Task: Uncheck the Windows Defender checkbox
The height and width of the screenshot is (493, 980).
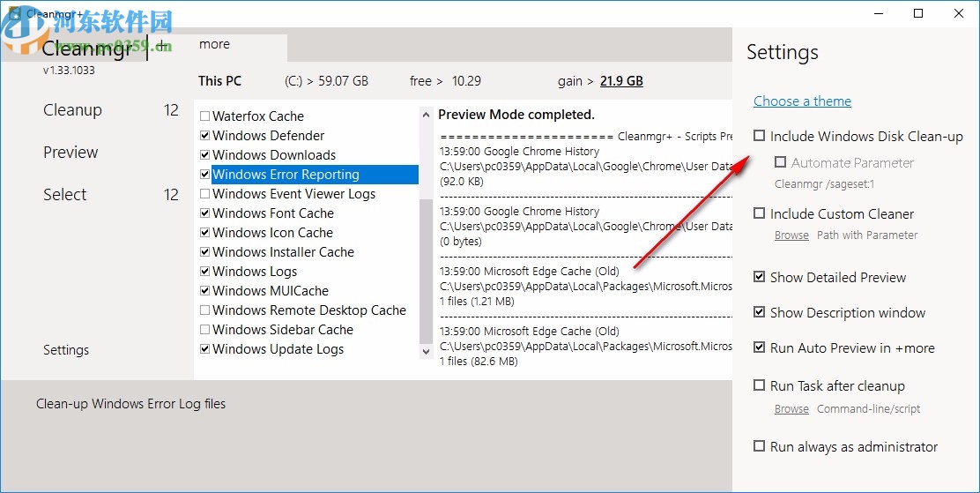Action: 204,136
